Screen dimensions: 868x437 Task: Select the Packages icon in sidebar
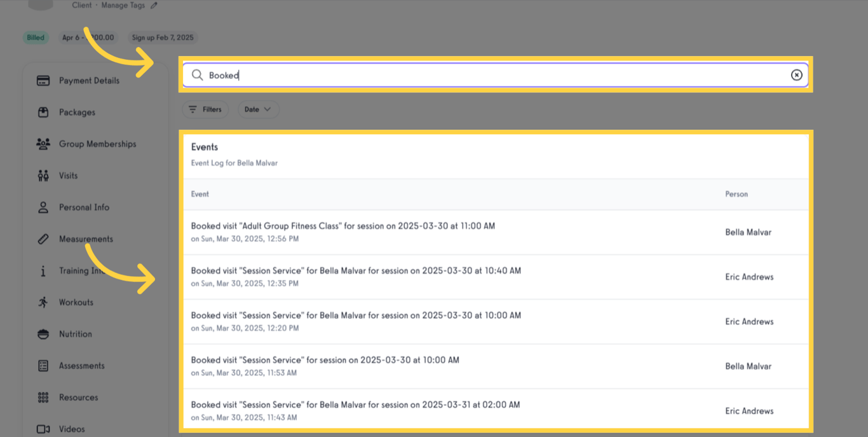[x=43, y=112]
